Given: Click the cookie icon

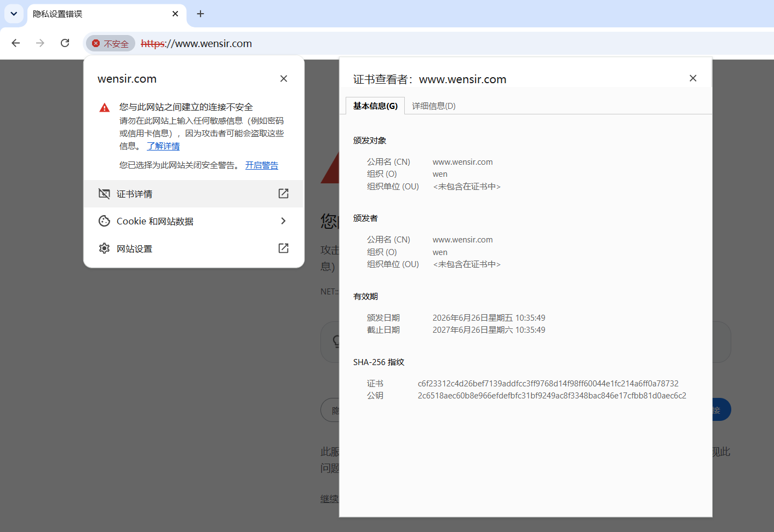Looking at the screenshot, I should (x=104, y=221).
